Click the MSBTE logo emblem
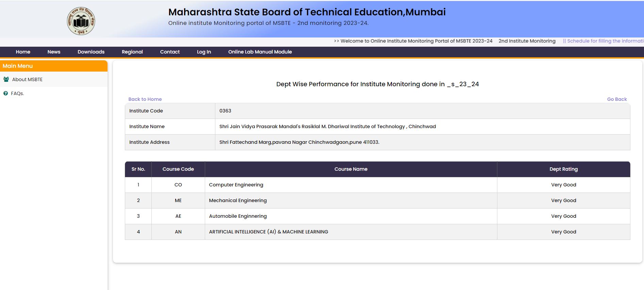Image resolution: width=644 pixels, height=290 pixels. pos(81,21)
